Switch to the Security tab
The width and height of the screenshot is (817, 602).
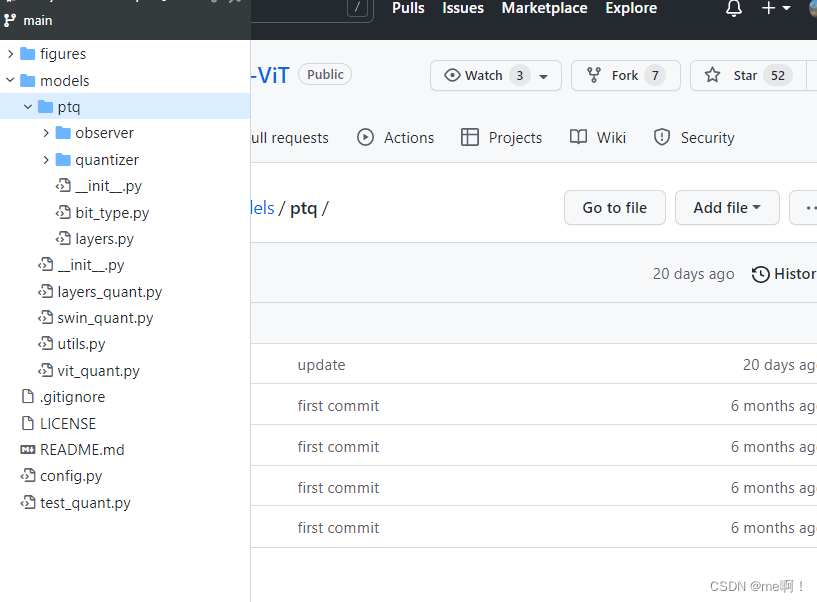pos(694,138)
